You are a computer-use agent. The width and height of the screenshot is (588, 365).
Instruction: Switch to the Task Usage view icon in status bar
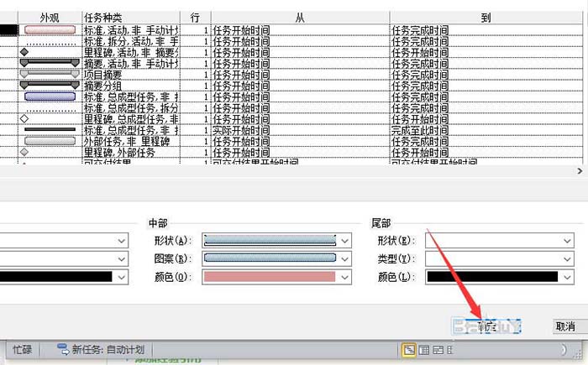click(424, 350)
